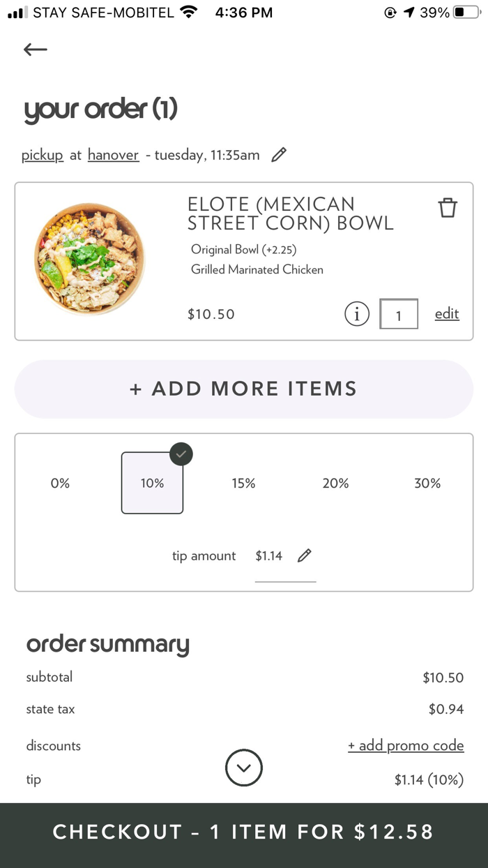Expand the order summary chevron
The image size is (488, 868).
click(x=243, y=768)
